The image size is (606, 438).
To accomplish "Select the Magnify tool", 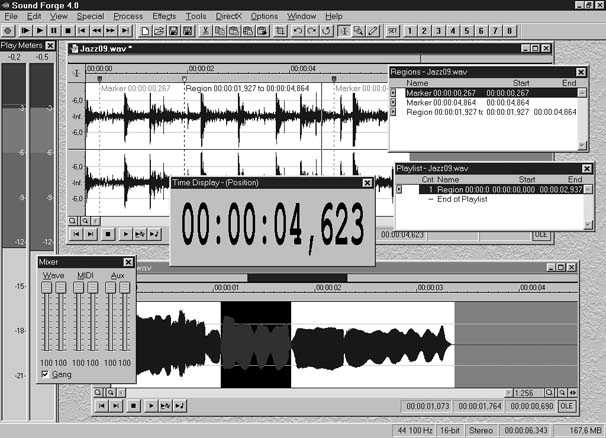I will [359, 31].
